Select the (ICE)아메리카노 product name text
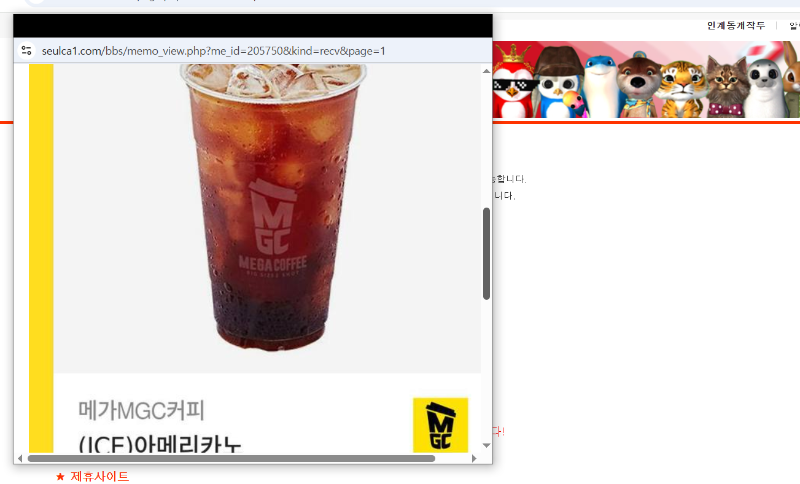The image size is (800, 484). point(160,444)
